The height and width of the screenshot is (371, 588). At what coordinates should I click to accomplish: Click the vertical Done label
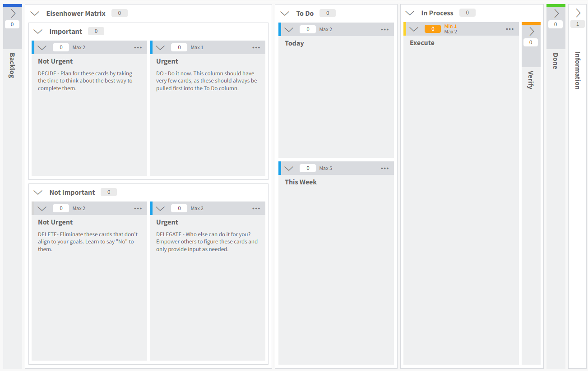pyautogui.click(x=556, y=61)
